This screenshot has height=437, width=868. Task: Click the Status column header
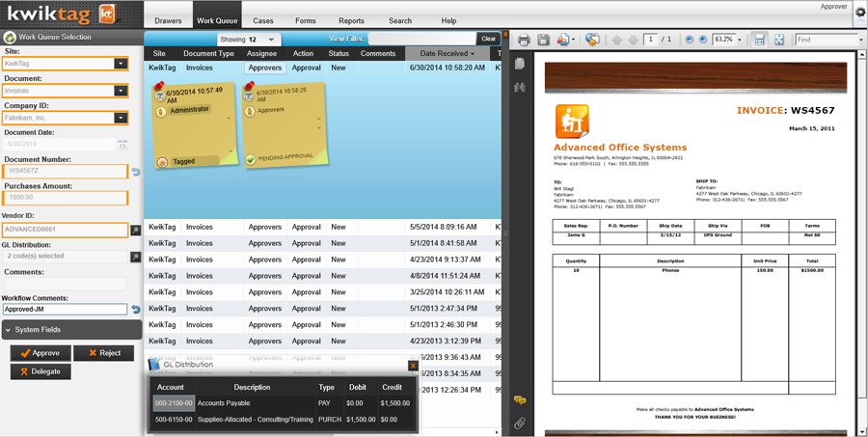(x=339, y=54)
